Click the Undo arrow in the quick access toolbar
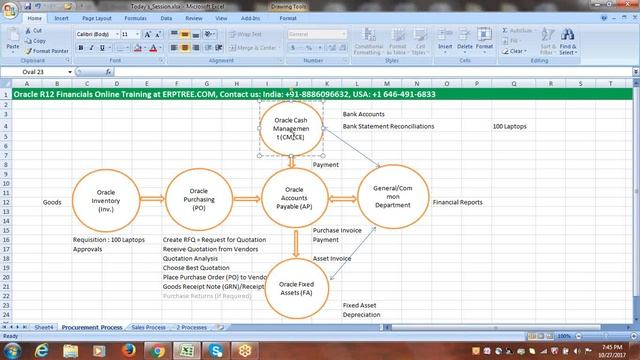The width and height of the screenshot is (640, 360). pos(38,6)
